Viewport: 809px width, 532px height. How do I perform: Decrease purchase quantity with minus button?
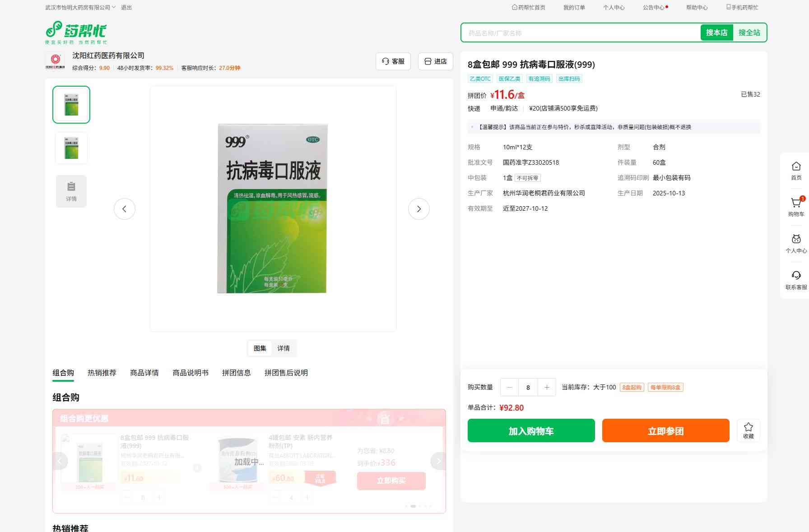pos(510,387)
